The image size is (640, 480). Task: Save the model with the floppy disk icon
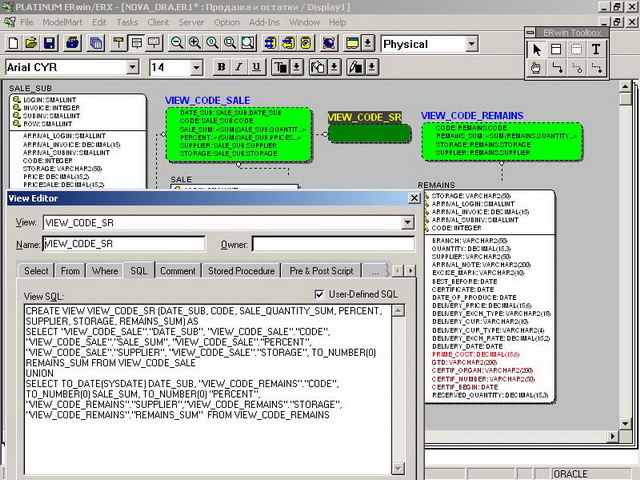click(x=49, y=43)
